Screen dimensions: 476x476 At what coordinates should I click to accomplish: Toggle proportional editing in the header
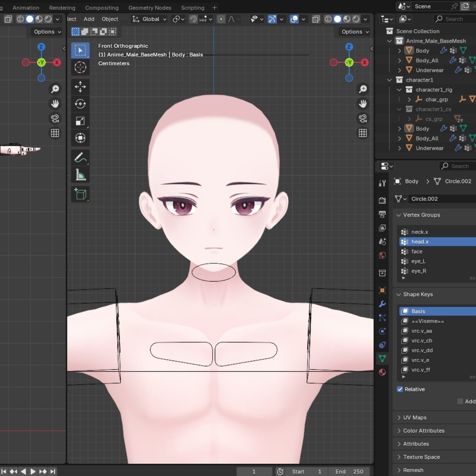coord(220,19)
